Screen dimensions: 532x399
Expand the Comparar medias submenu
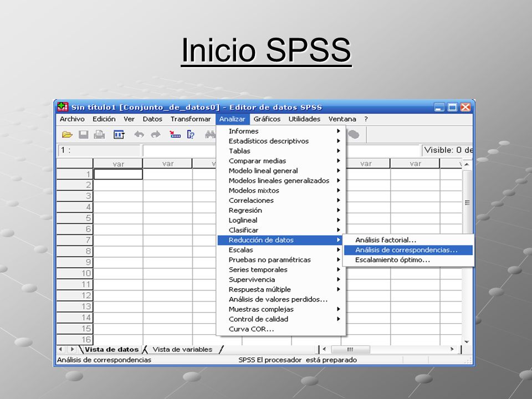(281, 161)
